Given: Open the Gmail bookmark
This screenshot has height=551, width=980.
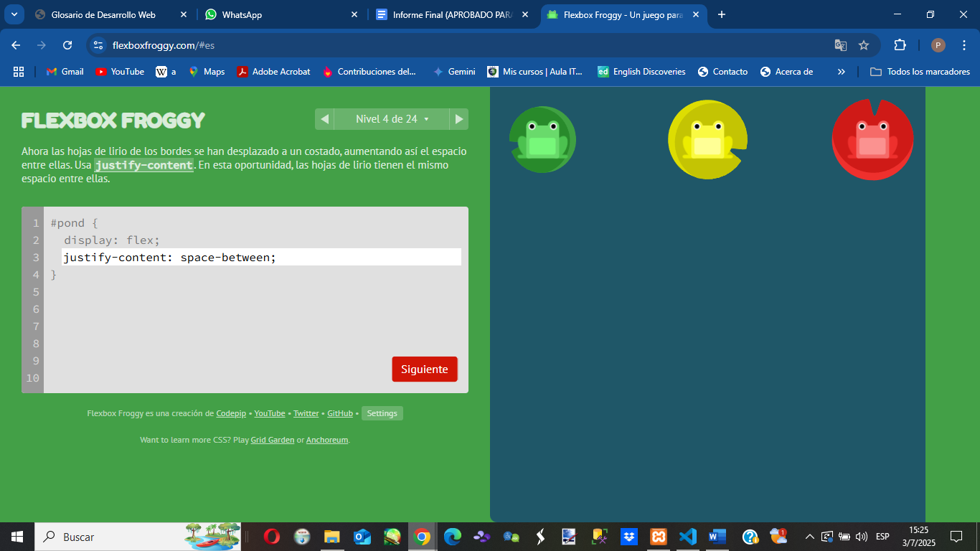Looking at the screenshot, I should pos(65,72).
